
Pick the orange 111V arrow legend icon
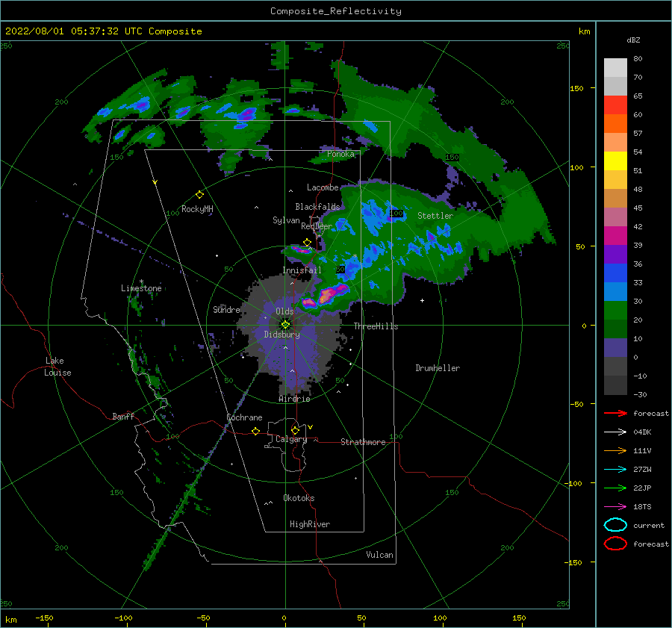tap(615, 450)
